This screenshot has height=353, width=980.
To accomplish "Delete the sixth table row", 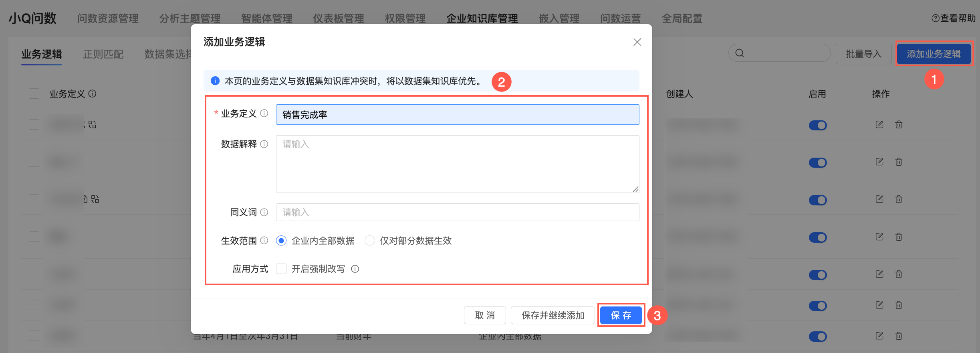I will 899,305.
